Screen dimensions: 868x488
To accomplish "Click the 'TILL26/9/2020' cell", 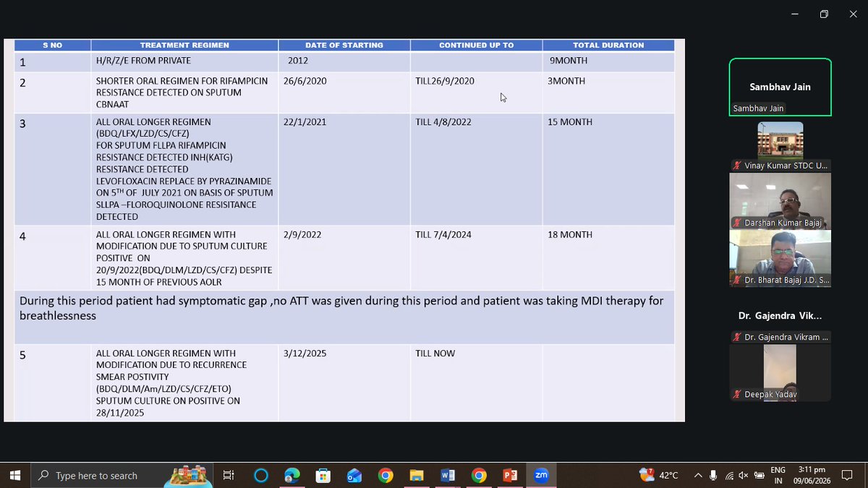I will [x=476, y=92].
